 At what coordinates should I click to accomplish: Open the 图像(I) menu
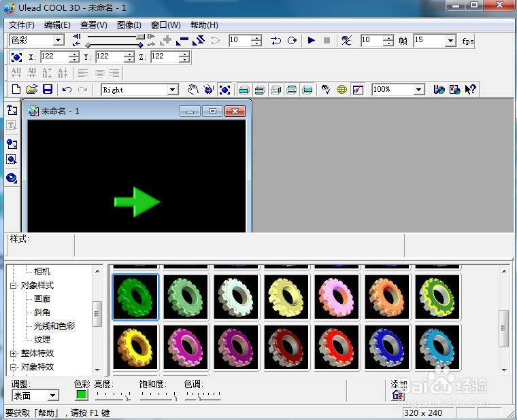click(x=129, y=25)
